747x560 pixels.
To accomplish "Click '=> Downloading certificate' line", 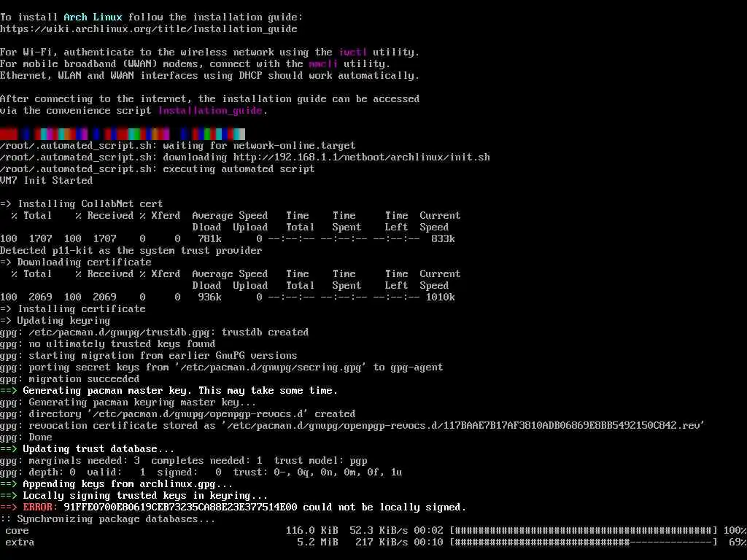I will [76, 262].
